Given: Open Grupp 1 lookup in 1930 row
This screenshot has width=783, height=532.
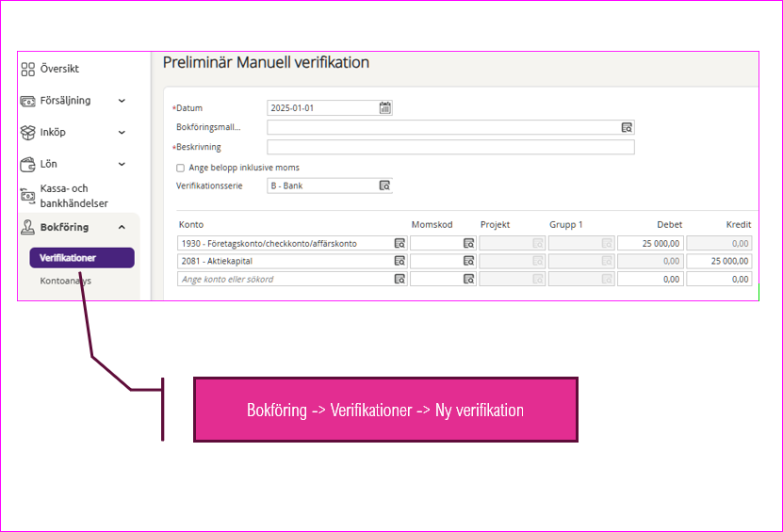Looking at the screenshot, I should (607, 244).
